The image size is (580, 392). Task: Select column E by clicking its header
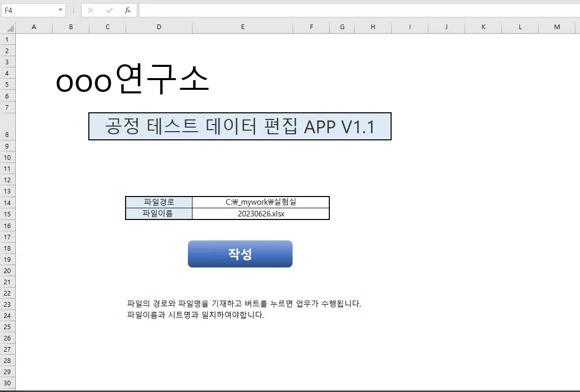pyautogui.click(x=242, y=27)
